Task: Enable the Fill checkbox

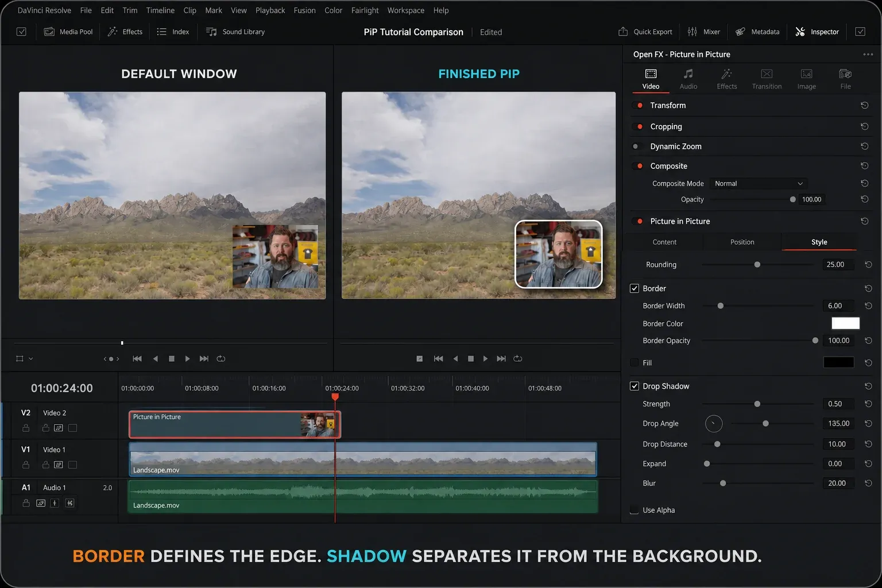Action: point(635,362)
